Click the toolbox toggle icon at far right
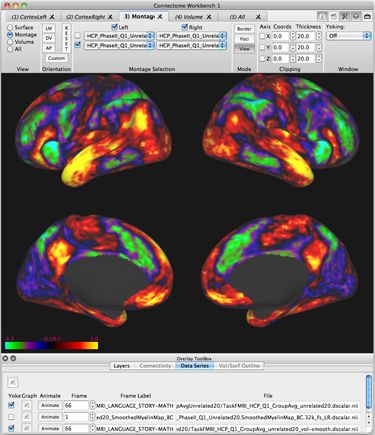375x435 pixels. click(x=367, y=16)
